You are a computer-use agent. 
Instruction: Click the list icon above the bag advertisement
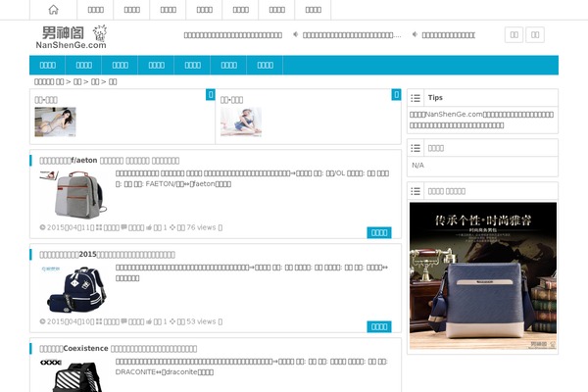416,191
